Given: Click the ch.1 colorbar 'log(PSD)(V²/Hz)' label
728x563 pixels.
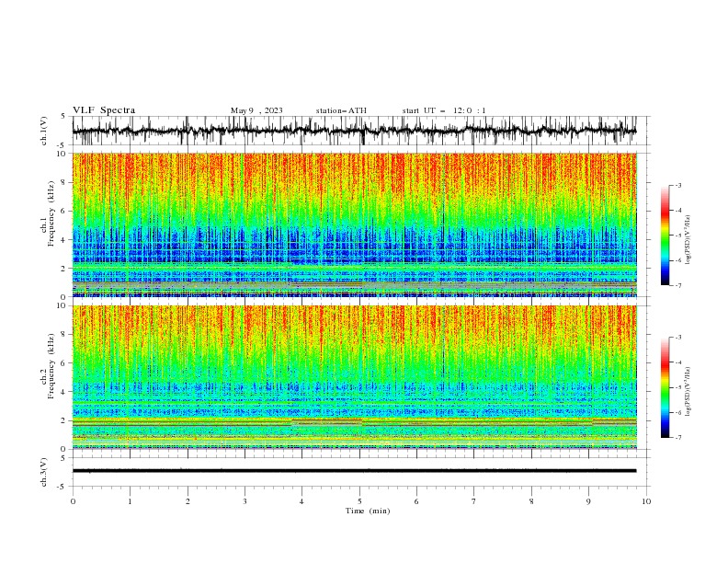Looking at the screenshot, I should click(688, 240).
